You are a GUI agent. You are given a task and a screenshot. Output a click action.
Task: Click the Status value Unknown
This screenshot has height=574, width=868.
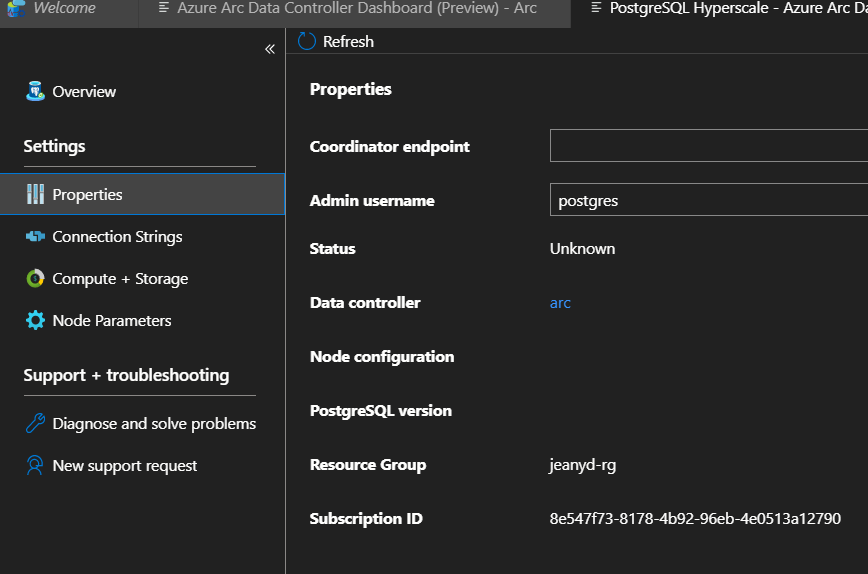[582, 249]
